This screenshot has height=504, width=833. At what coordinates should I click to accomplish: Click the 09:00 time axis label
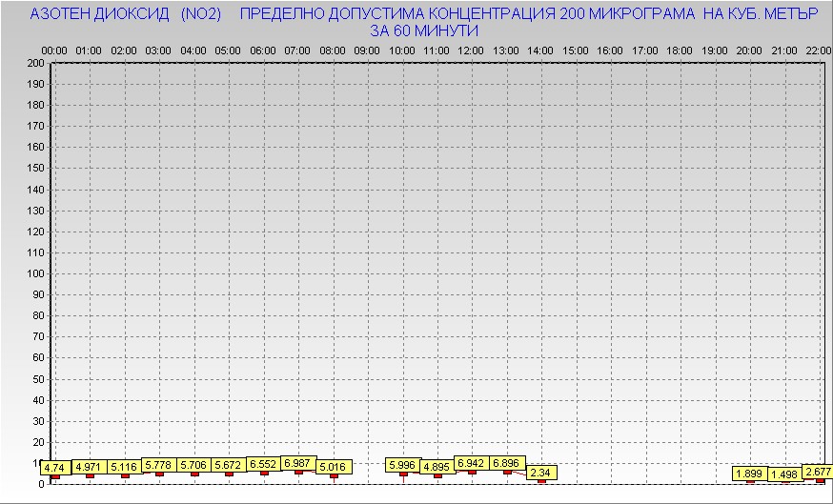tap(366, 50)
